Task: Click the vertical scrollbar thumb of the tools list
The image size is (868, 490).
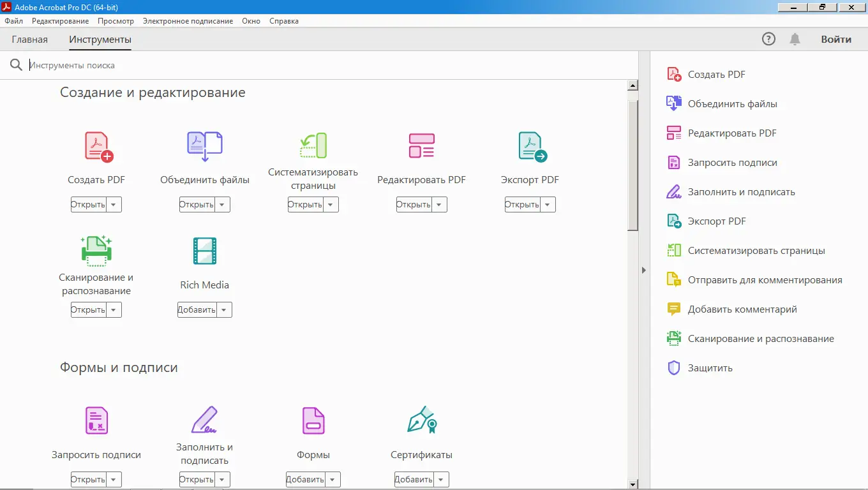Action: point(633,165)
